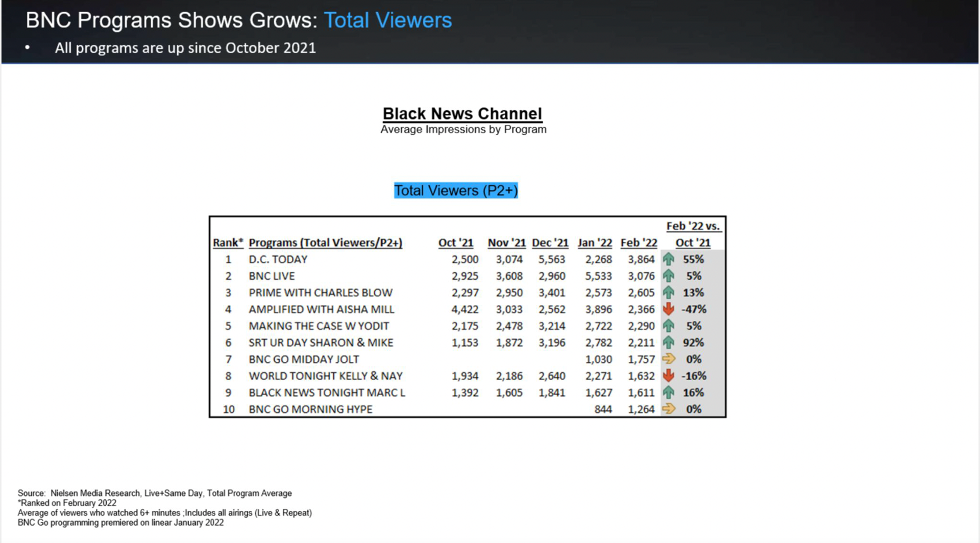Click the 13% change value
This screenshot has height=543, width=980.
click(694, 293)
